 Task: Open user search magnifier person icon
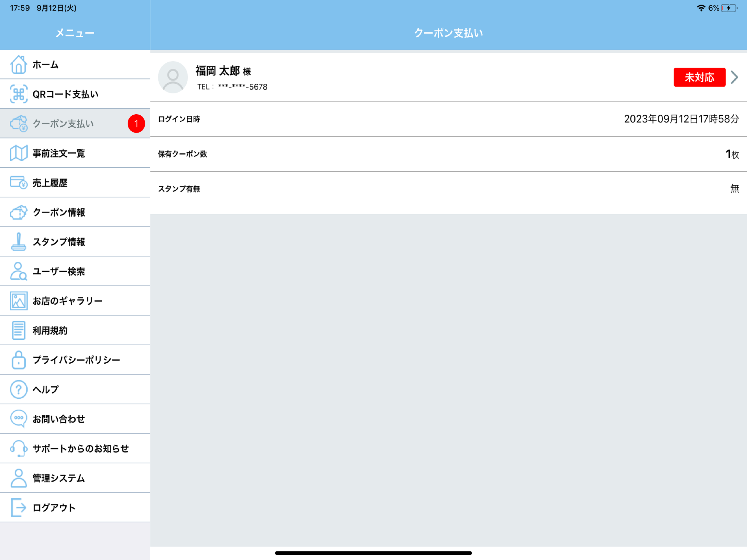(19, 271)
